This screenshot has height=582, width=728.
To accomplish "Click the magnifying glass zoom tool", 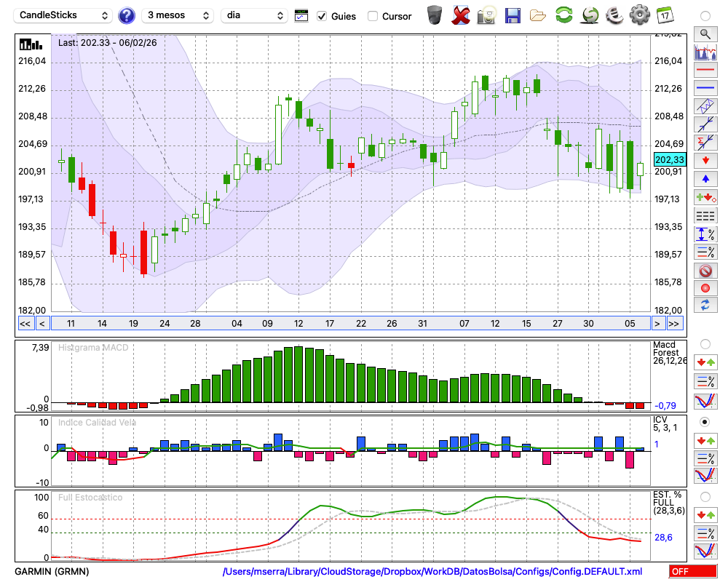I will click(x=705, y=33).
